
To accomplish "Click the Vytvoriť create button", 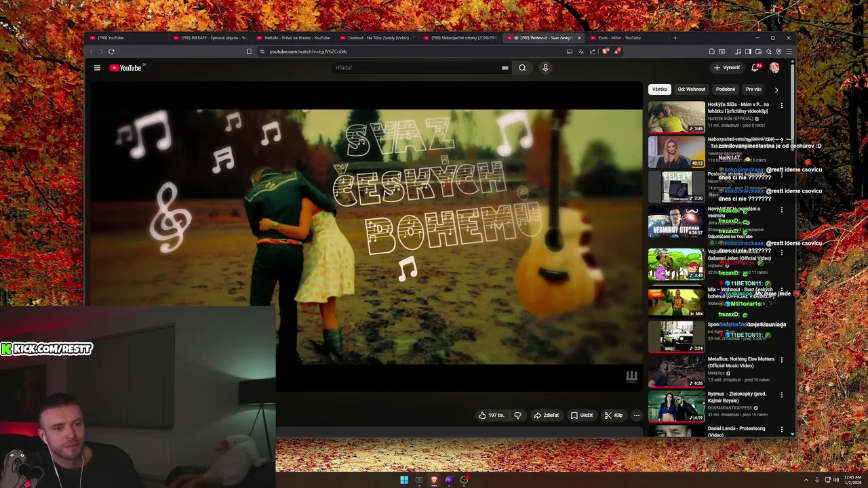I will coord(727,68).
